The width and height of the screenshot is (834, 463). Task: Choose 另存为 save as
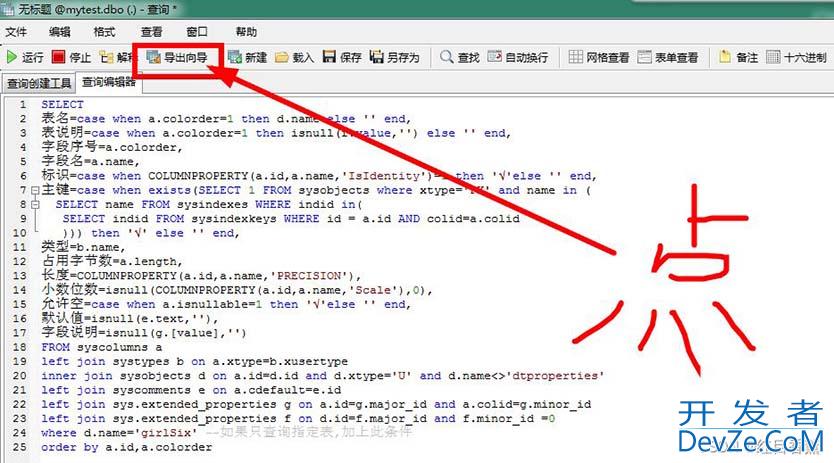click(x=395, y=57)
